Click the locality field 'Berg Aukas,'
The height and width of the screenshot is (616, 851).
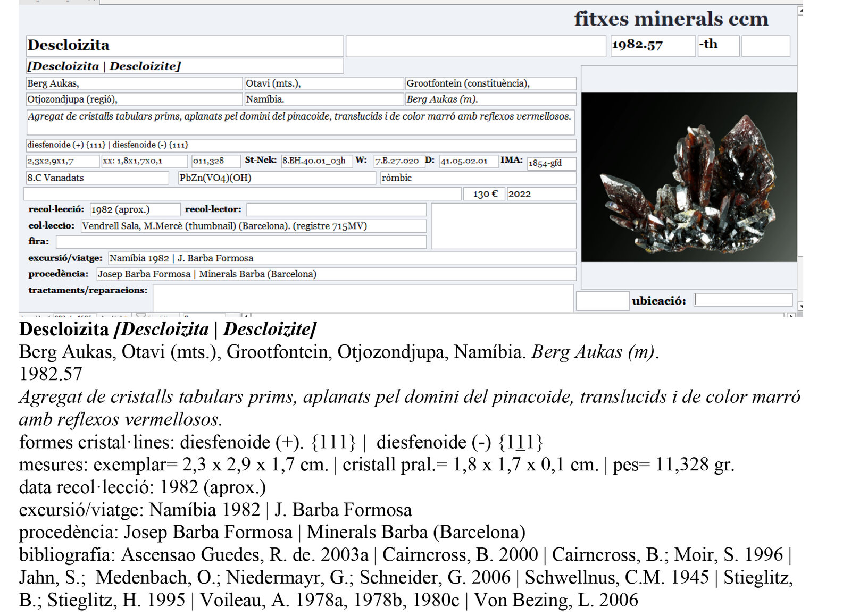pyautogui.click(x=134, y=83)
